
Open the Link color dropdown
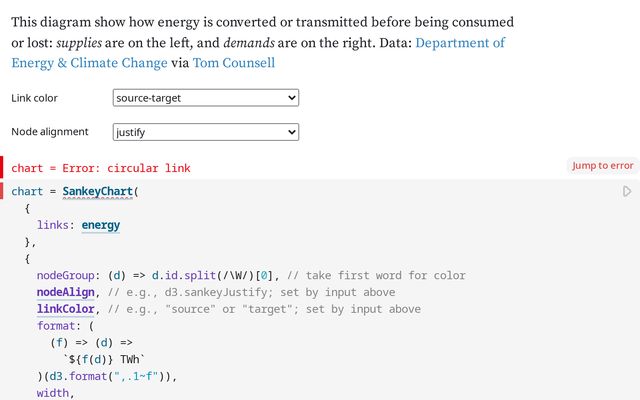click(x=206, y=97)
